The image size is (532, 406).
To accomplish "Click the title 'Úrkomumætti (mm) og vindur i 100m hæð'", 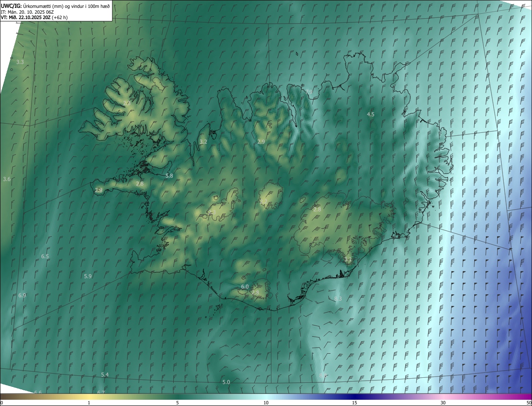I will click(66, 6).
